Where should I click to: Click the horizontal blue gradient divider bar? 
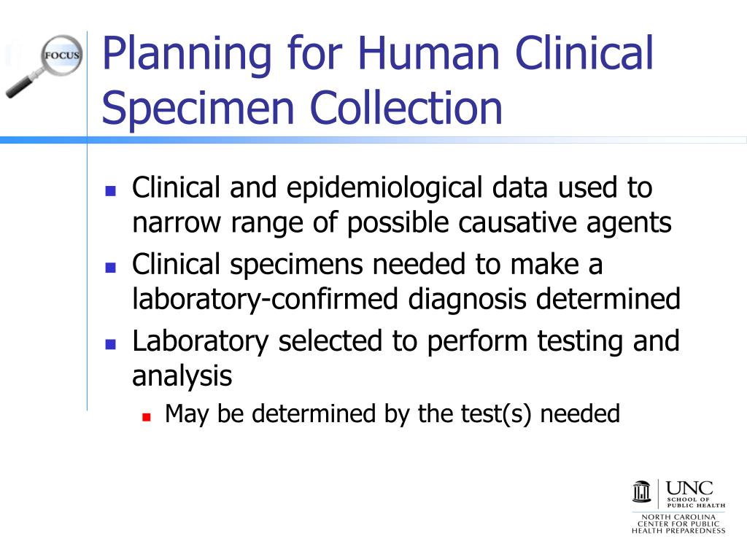(x=373, y=140)
